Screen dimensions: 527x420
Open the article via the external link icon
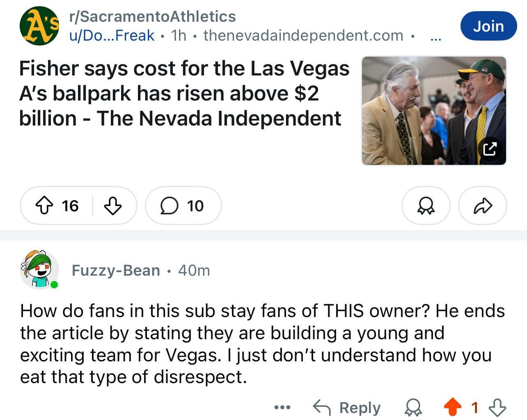(x=490, y=149)
